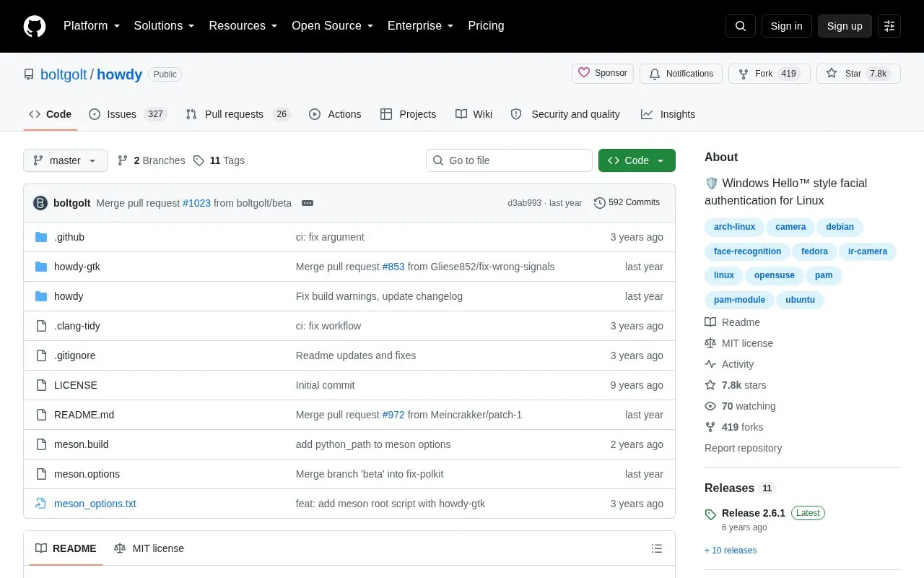
Task: Switch to the Actions tab
Action: [335, 114]
